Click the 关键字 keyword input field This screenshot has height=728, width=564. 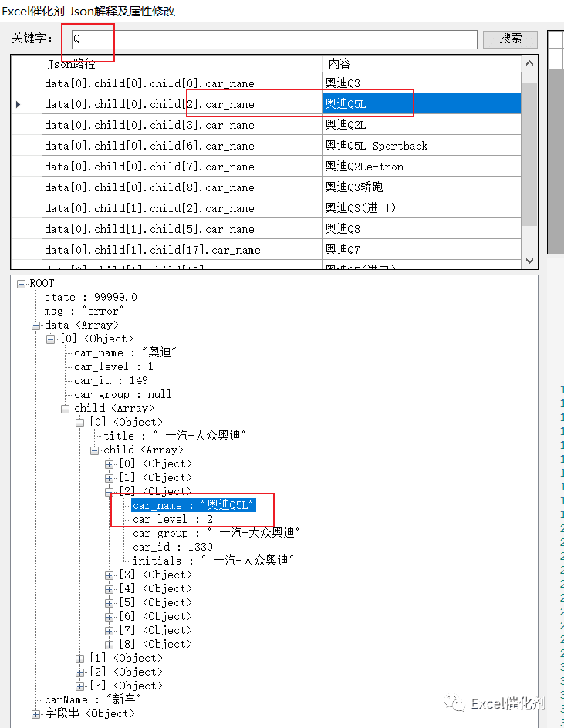[x=274, y=39]
